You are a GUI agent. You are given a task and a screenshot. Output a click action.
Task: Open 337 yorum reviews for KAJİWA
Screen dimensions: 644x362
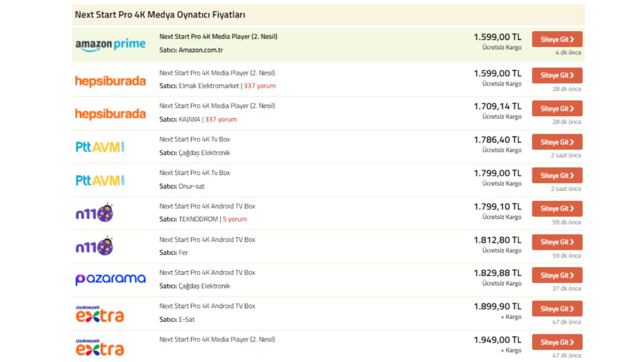221,119
